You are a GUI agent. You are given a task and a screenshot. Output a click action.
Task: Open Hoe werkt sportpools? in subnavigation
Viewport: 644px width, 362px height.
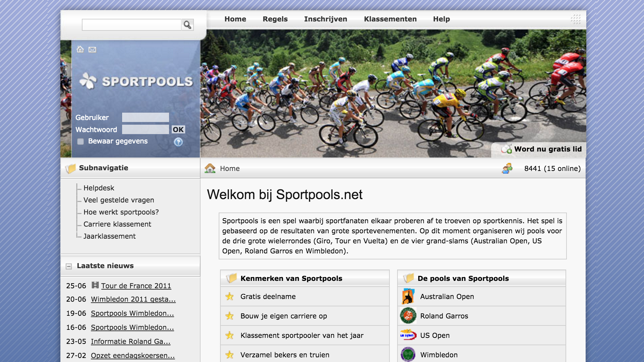121,212
